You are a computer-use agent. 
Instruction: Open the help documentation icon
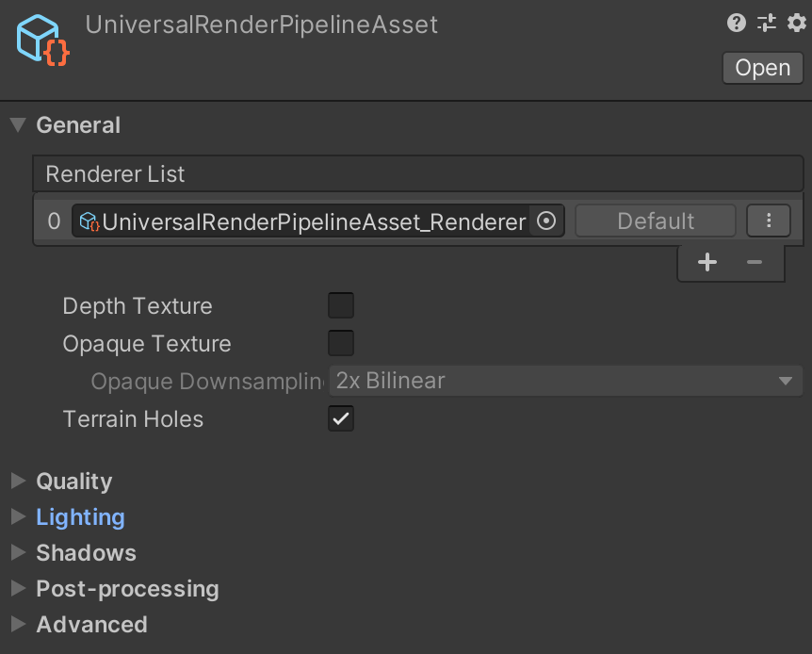coord(737,23)
